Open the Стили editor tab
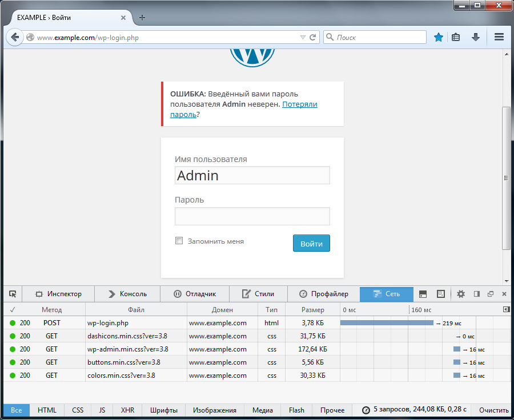The image size is (514, 420). pos(258,294)
